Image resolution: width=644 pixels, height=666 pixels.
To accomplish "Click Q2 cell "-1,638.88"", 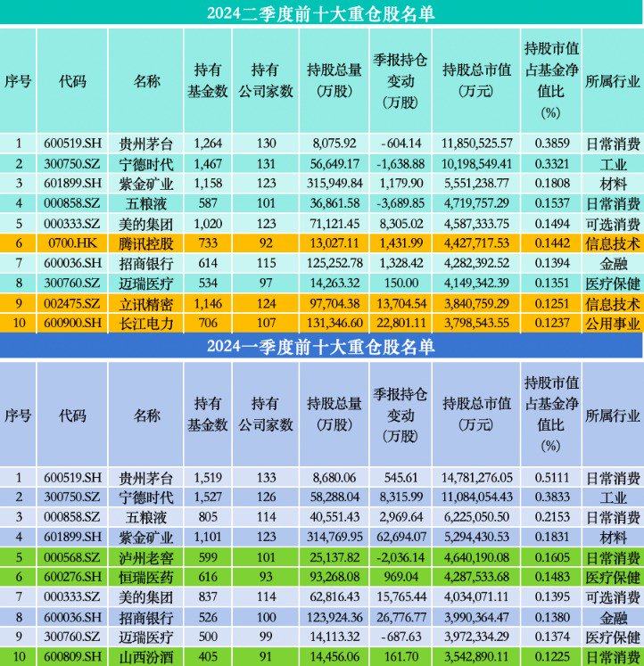I will point(400,164).
